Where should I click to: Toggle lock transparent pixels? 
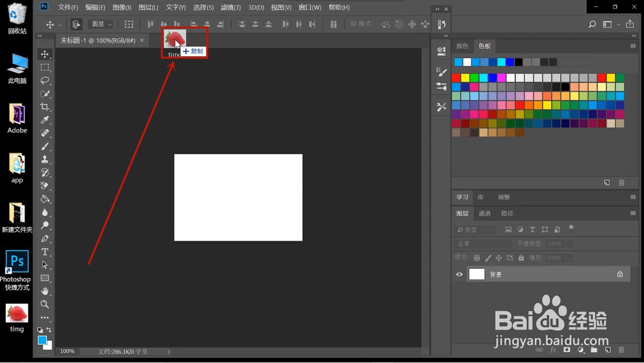pyautogui.click(x=477, y=258)
